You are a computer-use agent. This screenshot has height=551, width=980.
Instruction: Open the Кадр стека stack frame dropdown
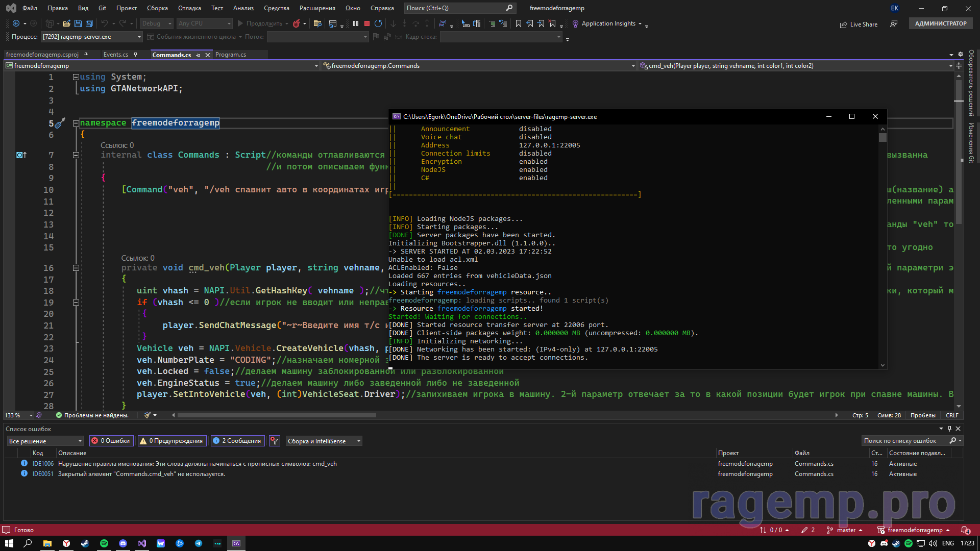pyautogui.click(x=500, y=37)
